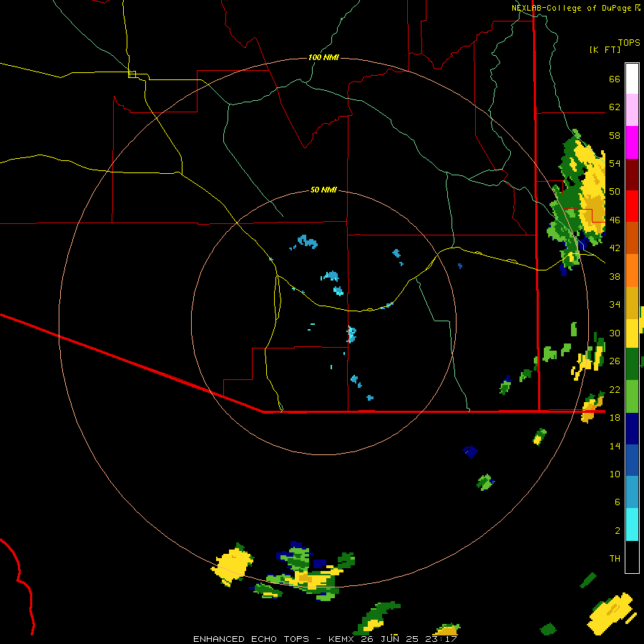This screenshot has height=644, width=644.
Task: Click the 18 legend value
Action: (615, 417)
